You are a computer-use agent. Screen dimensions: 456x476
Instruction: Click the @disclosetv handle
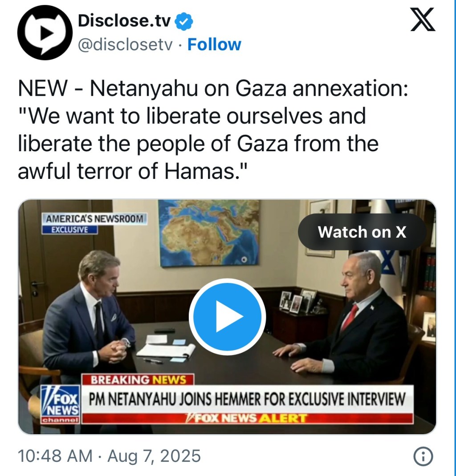125,45
